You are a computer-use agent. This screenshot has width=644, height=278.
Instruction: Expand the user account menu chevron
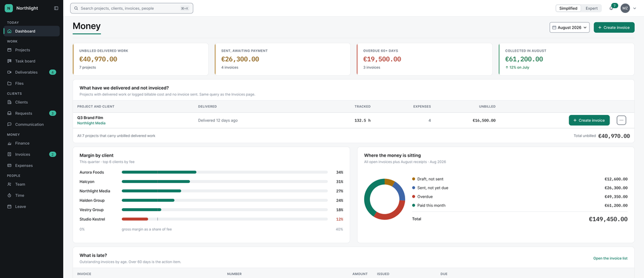point(635,8)
